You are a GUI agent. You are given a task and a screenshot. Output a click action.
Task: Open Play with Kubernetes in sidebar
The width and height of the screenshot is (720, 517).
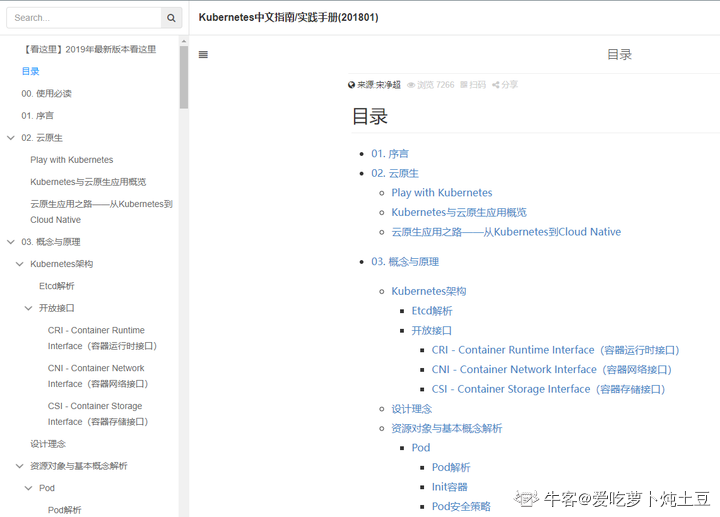[x=72, y=160]
